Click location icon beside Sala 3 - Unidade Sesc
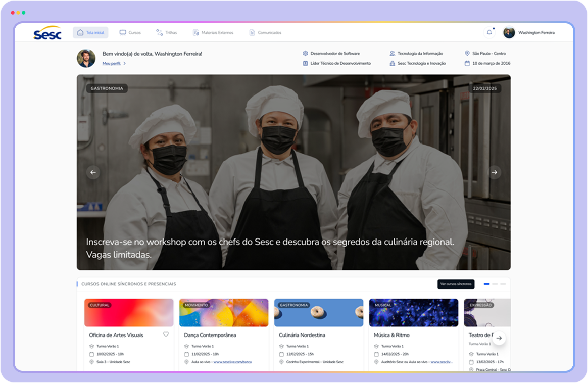Image resolution: width=588 pixels, height=383 pixels. point(91,362)
